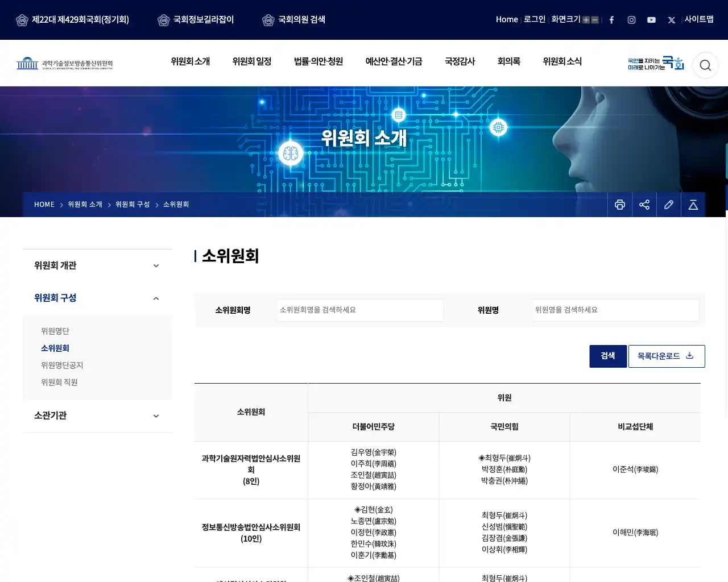Print the page using printer icon
The image size is (728, 582).
[x=620, y=205]
